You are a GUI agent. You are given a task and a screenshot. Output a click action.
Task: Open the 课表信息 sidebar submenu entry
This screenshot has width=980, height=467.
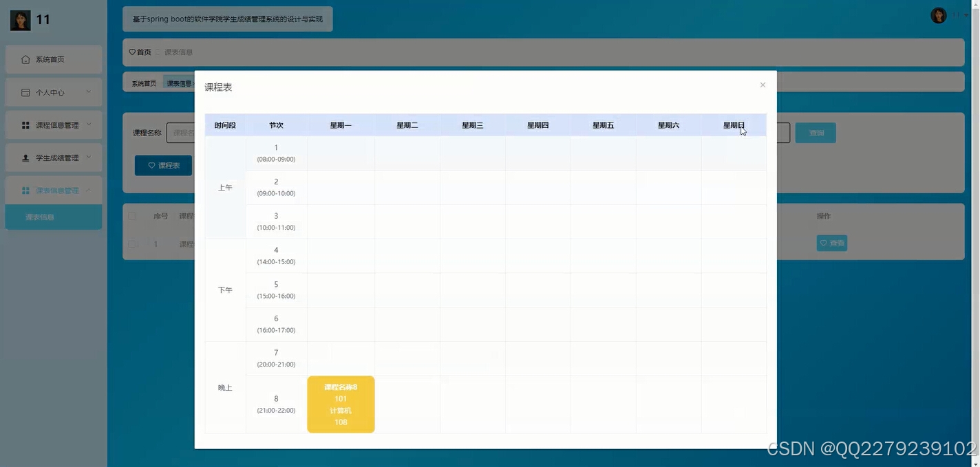40,216
